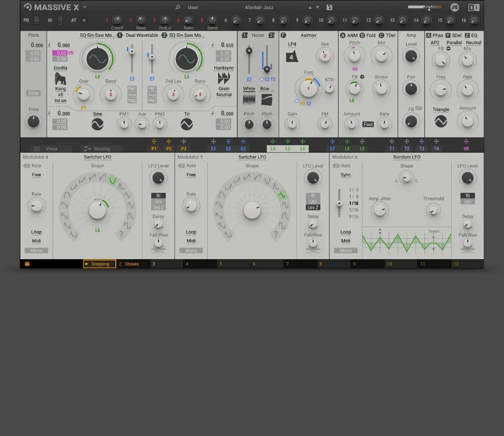Open the Massive X main menu arrow

coord(85,7)
